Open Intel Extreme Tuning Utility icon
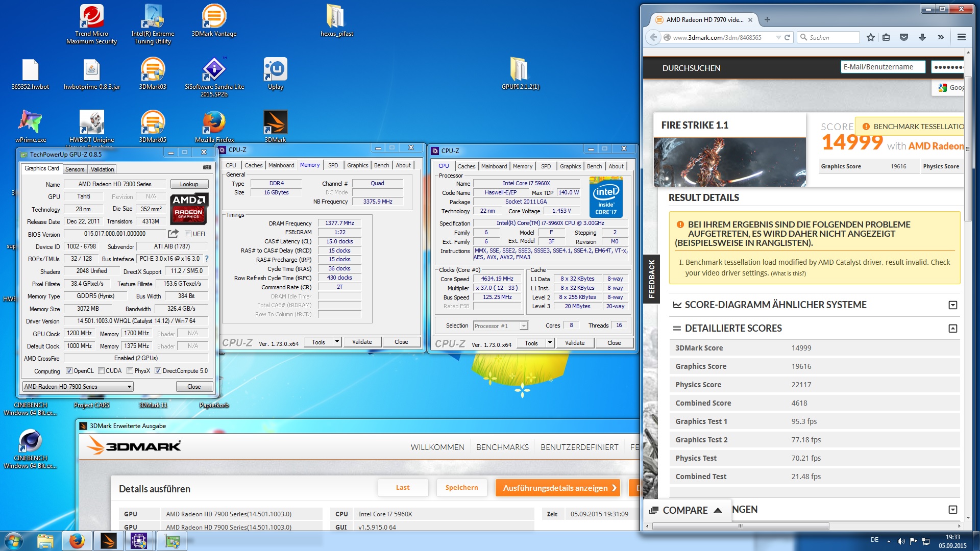 tap(153, 24)
